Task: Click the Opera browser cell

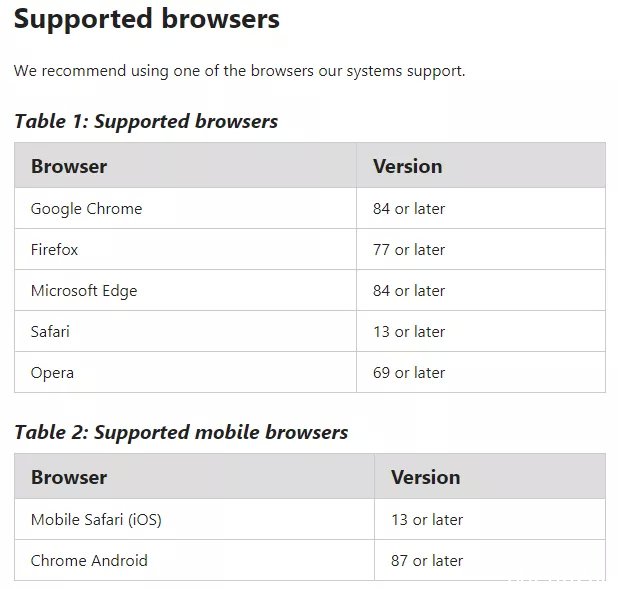Action: [185, 373]
